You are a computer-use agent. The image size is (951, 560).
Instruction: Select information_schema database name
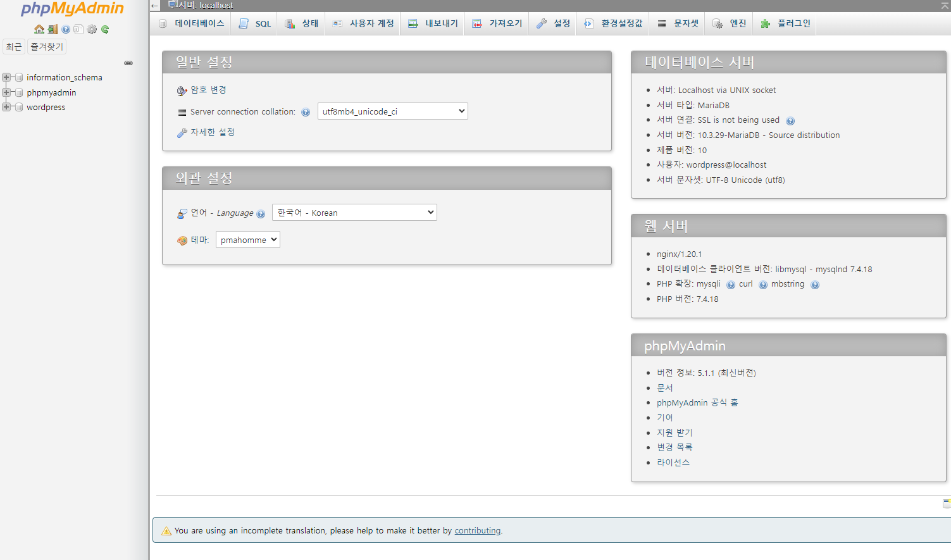pos(65,77)
